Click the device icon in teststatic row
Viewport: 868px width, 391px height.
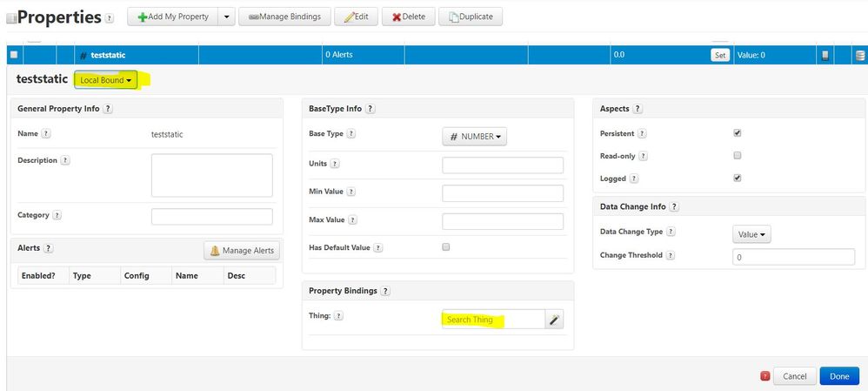click(x=825, y=56)
